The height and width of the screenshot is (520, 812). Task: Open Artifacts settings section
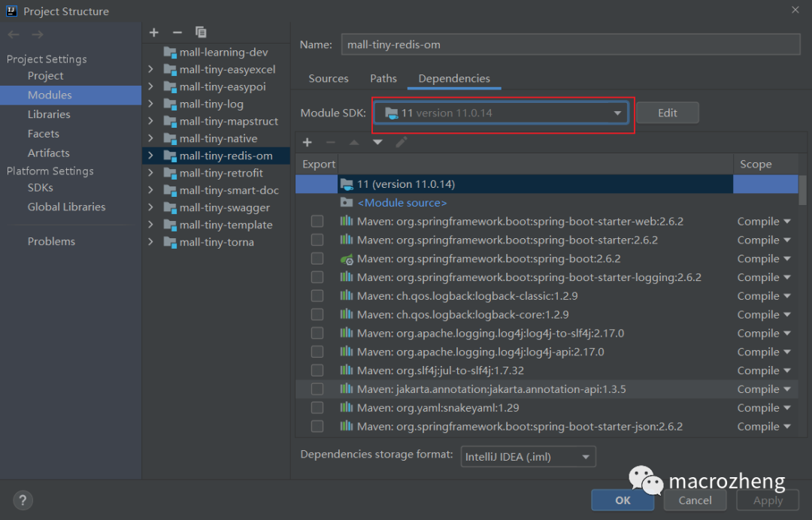click(x=49, y=153)
